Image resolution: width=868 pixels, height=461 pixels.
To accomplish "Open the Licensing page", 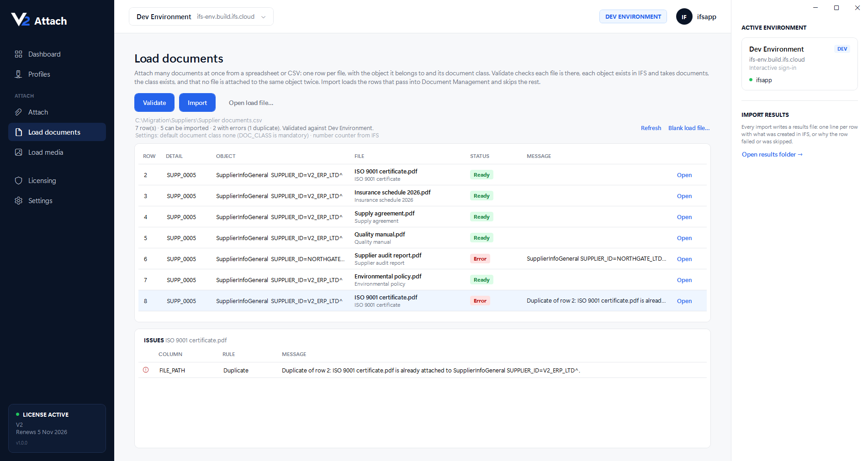I will 57,181.
